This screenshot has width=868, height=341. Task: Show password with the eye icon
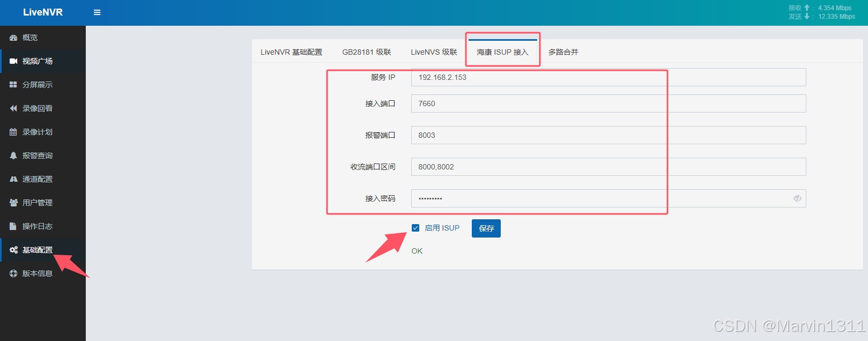point(797,198)
